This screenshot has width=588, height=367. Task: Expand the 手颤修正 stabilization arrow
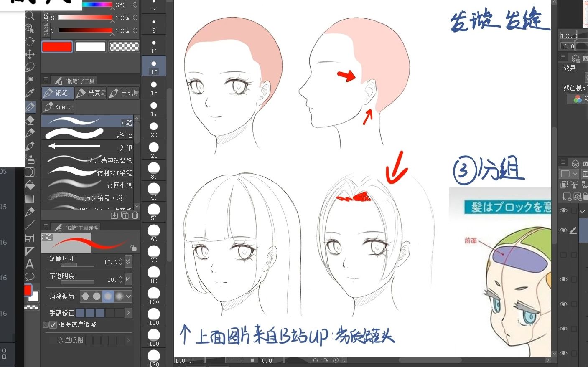[x=128, y=313]
